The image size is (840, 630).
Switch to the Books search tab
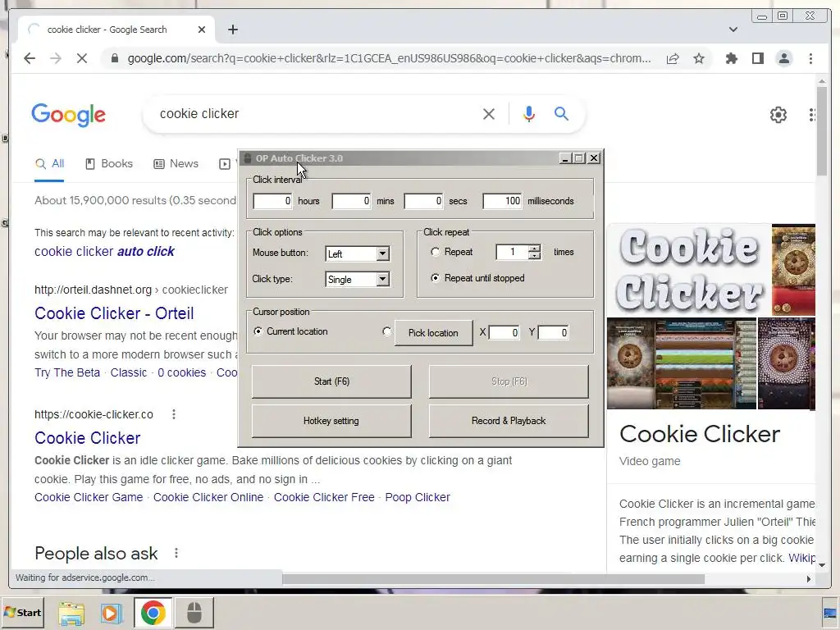coord(109,164)
